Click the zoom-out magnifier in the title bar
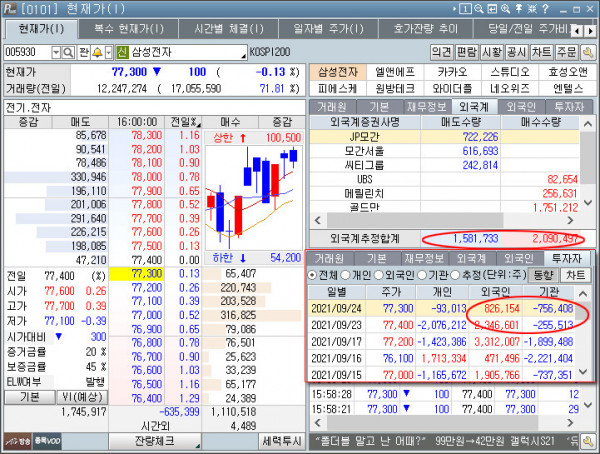Screen dimensions: 600x454 [x=479, y=9]
